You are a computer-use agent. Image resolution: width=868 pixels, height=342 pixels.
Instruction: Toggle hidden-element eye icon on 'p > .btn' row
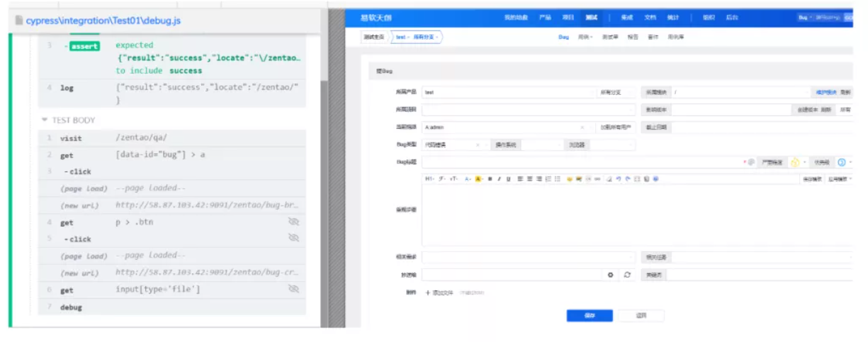(x=293, y=222)
